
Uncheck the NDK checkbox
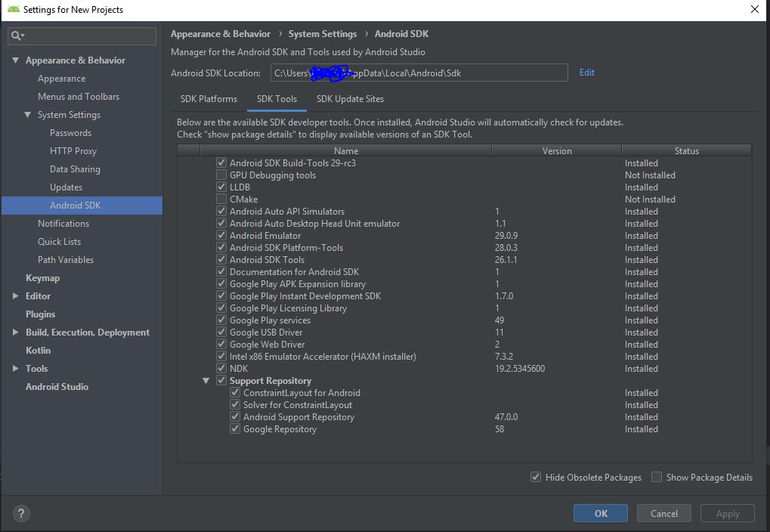[221, 369]
